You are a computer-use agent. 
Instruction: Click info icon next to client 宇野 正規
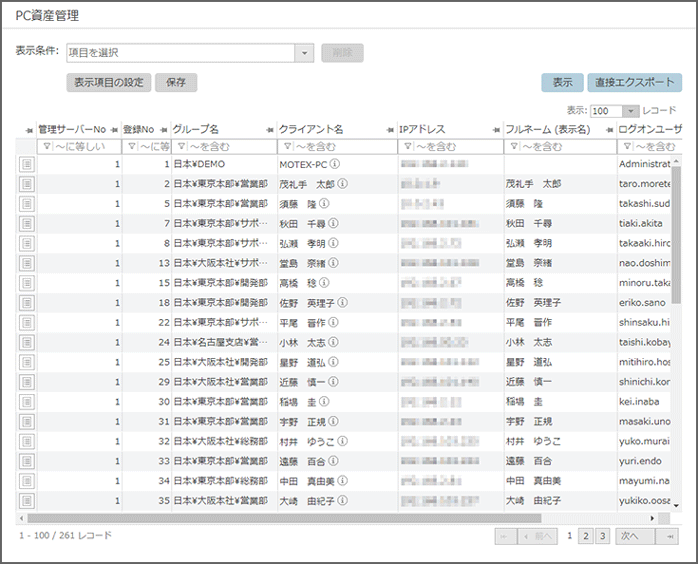(x=333, y=421)
